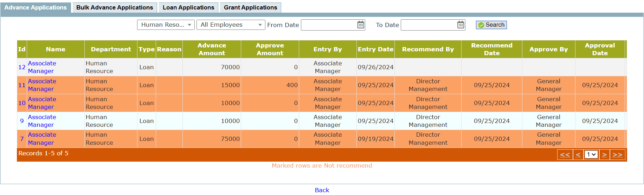
Task: Jump to the last page of records
Action: tap(617, 155)
